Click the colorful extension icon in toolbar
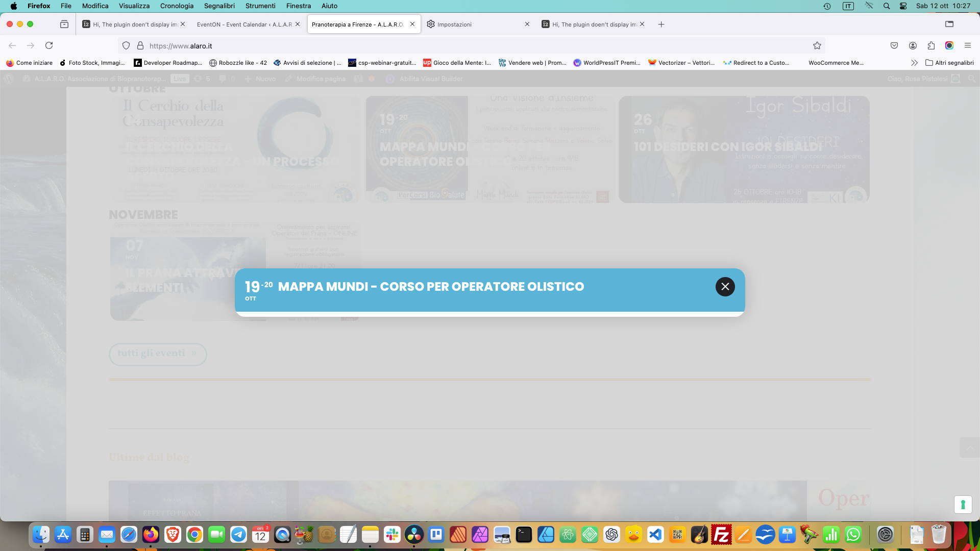The height and width of the screenshot is (551, 980). click(949, 45)
